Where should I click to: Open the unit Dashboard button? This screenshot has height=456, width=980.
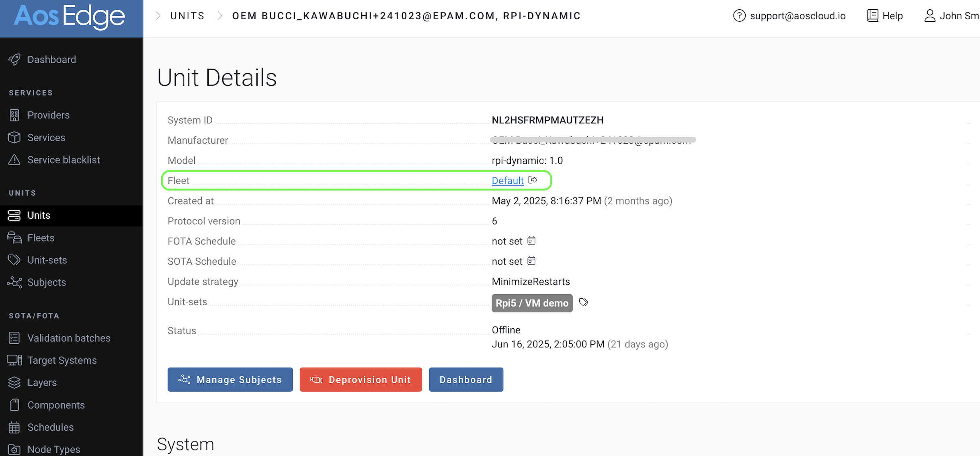tap(465, 380)
